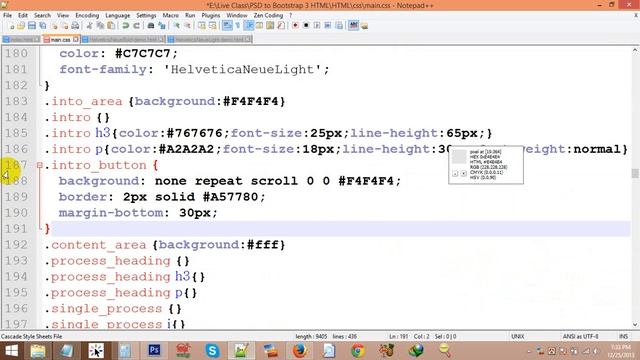This screenshot has width=640, height=360.
Task: Toggle Show all characters pilcrow icon
Action: click(x=238, y=26)
